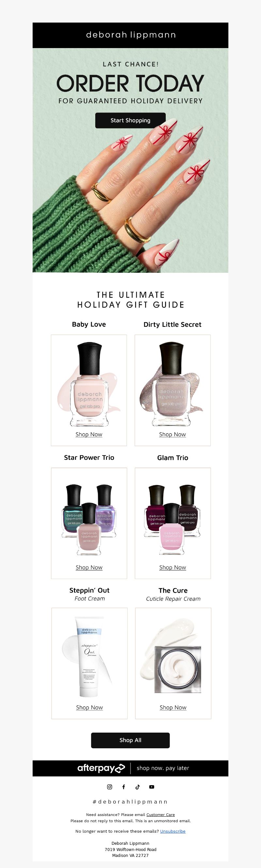Image resolution: width=261 pixels, height=868 pixels.
Task: Shop Now under Star Power Trio
Action: coord(89,567)
